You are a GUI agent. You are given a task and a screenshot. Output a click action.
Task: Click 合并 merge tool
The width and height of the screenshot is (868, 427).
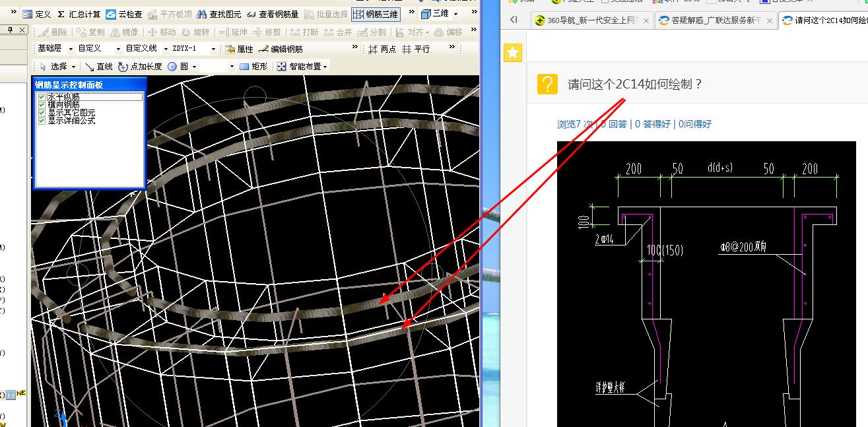(337, 32)
